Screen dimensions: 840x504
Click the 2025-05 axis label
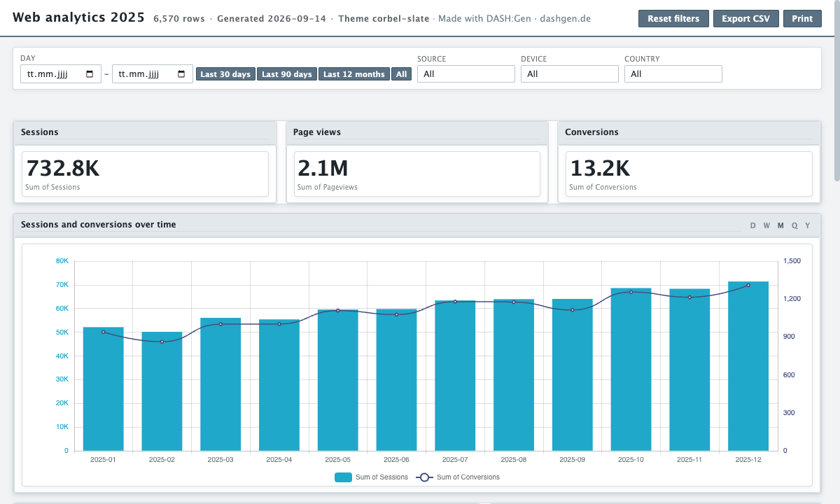337,460
